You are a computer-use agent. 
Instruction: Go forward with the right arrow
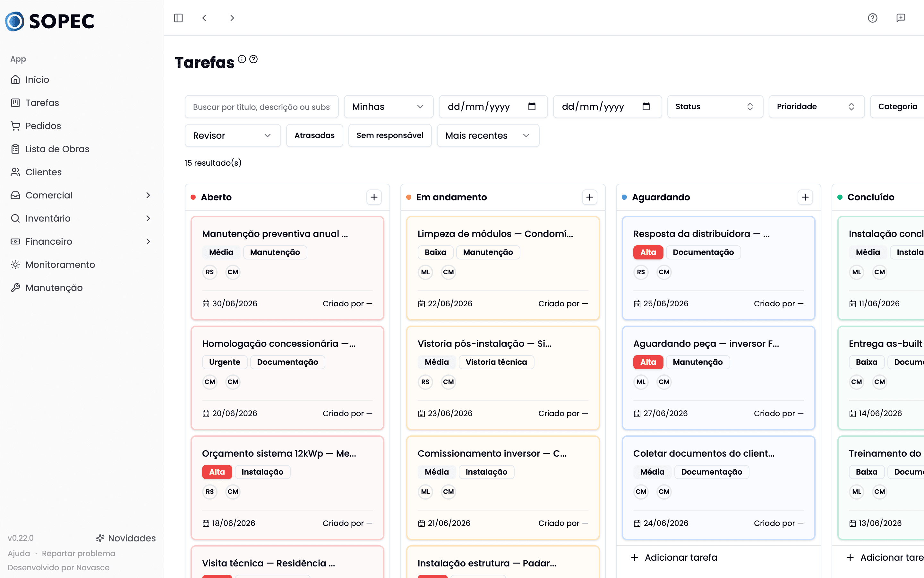tap(232, 18)
